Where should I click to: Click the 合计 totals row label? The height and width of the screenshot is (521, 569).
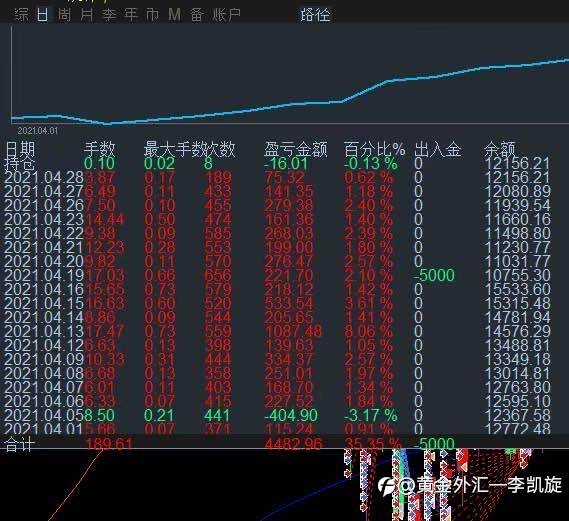coord(20,444)
